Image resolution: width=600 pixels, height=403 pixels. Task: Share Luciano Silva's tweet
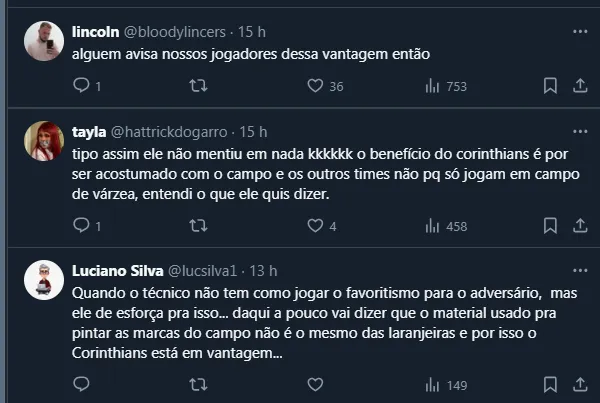click(x=580, y=384)
